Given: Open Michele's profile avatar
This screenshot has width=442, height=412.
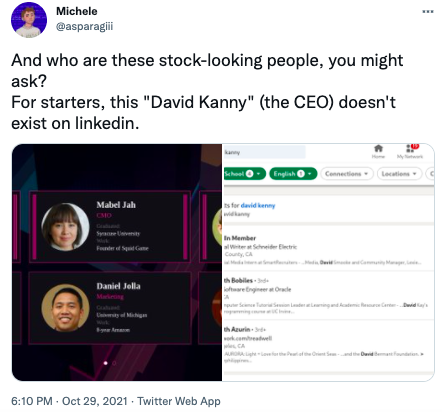Looking at the screenshot, I should click(29, 20).
